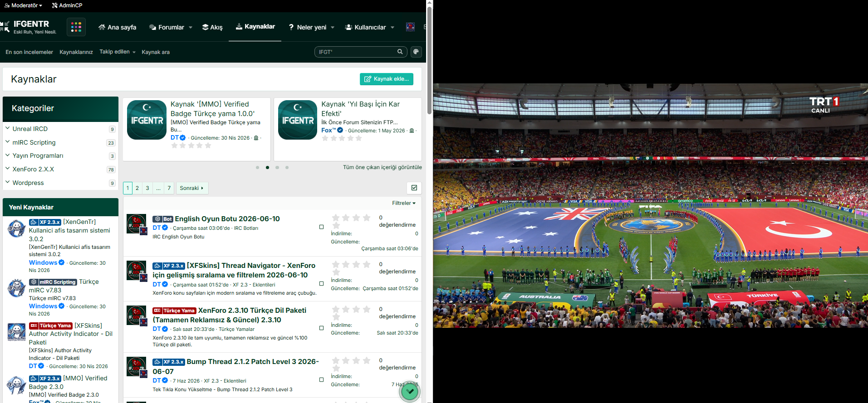Click the green floating checkmark button
This screenshot has width=868, height=403.
click(x=410, y=391)
